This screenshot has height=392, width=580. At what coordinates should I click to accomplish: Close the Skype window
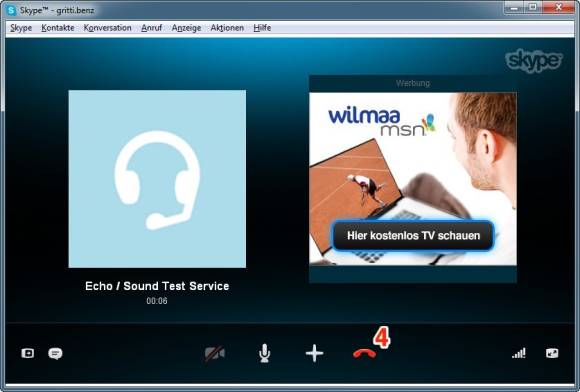pyautogui.click(x=558, y=7)
